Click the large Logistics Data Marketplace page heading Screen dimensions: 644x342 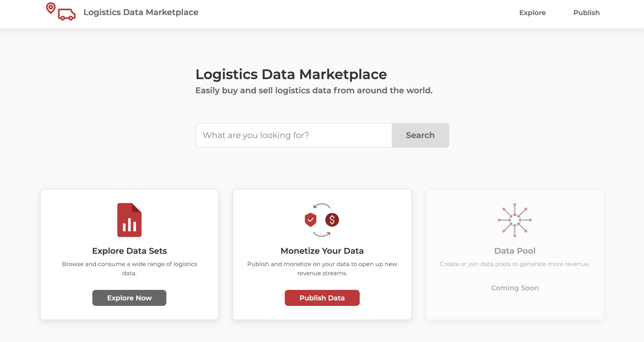291,75
